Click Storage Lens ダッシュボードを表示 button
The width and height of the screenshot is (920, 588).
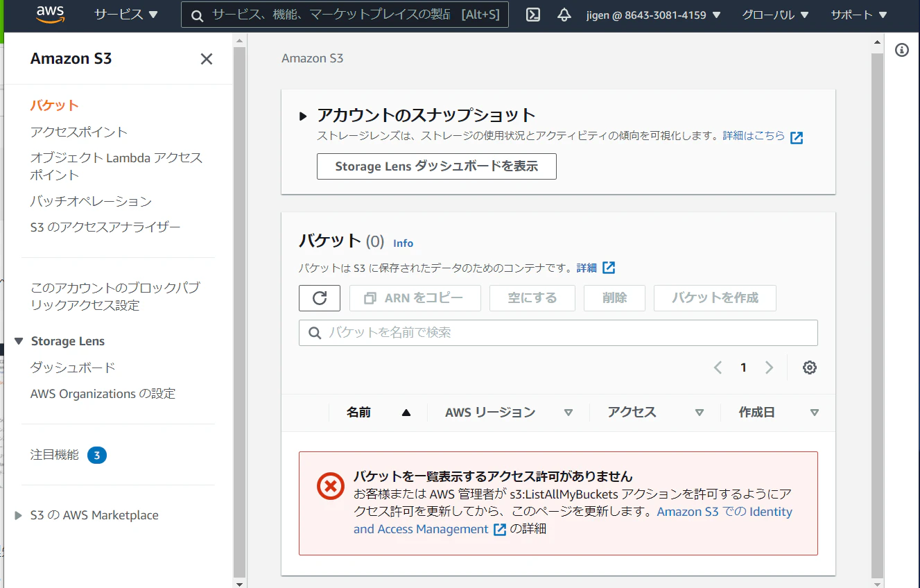coord(437,166)
